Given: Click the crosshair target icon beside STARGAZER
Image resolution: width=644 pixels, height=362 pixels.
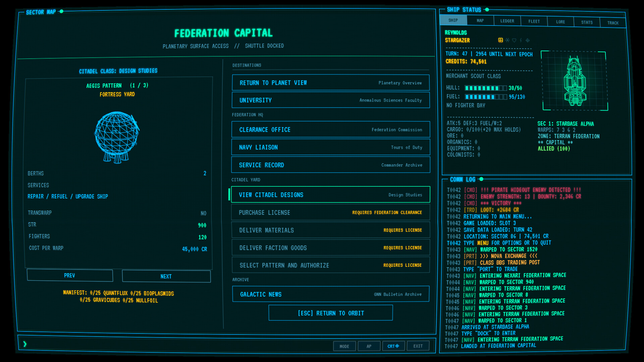Looking at the screenshot, I should click(x=528, y=40).
